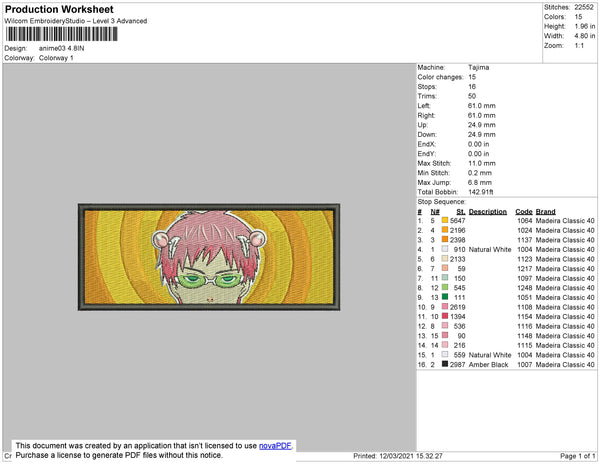
Task: Select the 'Amber Black' description text
Action: tap(488, 365)
